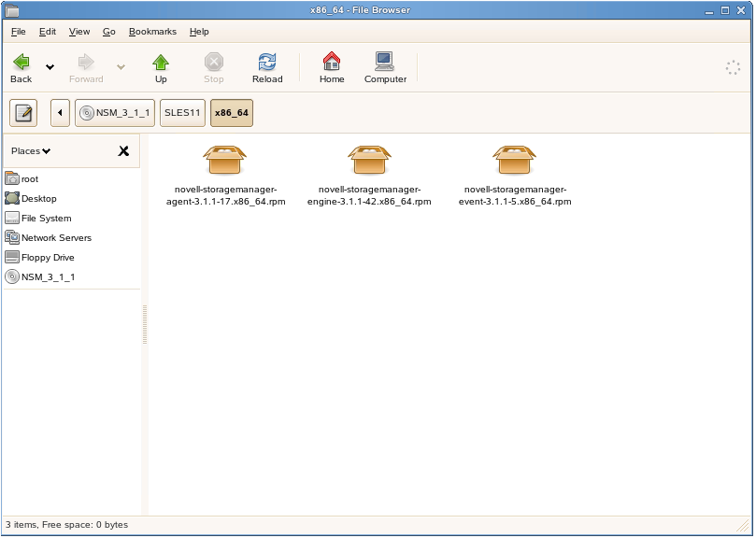Click the sidebar divider grip handle

145,324
